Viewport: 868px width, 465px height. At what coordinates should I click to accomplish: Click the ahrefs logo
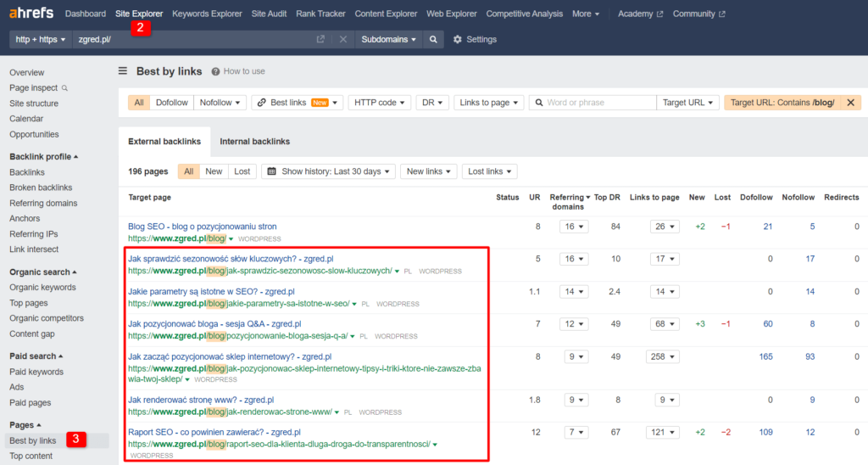[30, 14]
